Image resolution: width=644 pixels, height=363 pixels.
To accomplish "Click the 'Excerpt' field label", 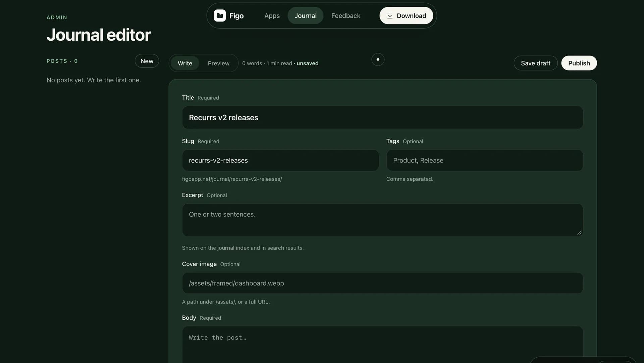I will tap(193, 195).
